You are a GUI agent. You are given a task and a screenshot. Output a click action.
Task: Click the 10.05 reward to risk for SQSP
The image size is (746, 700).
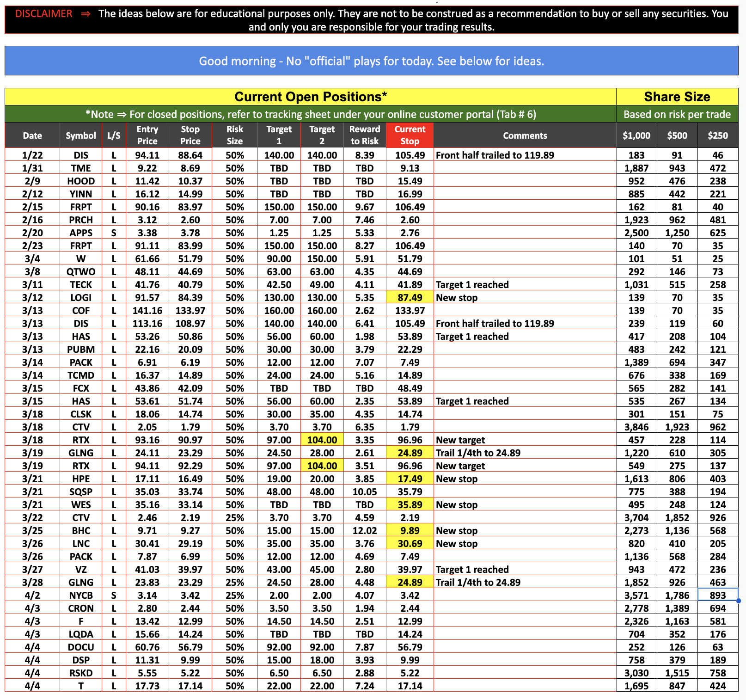364,492
